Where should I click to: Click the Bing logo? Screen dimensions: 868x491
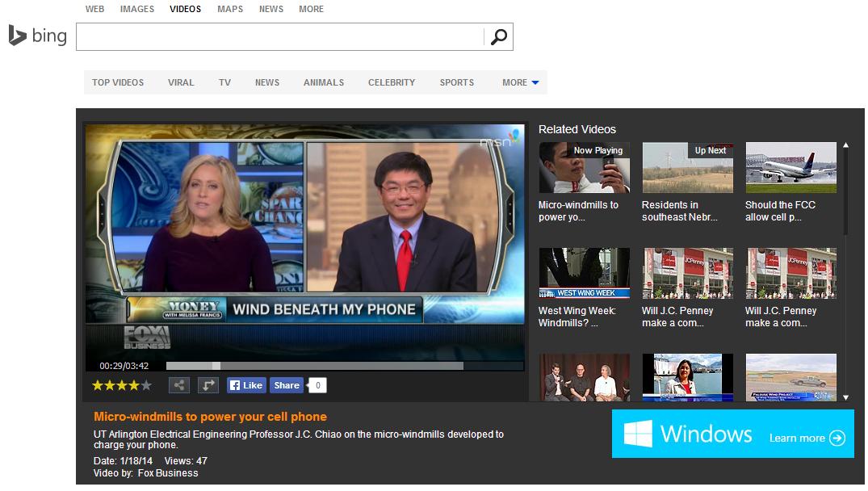click(38, 36)
